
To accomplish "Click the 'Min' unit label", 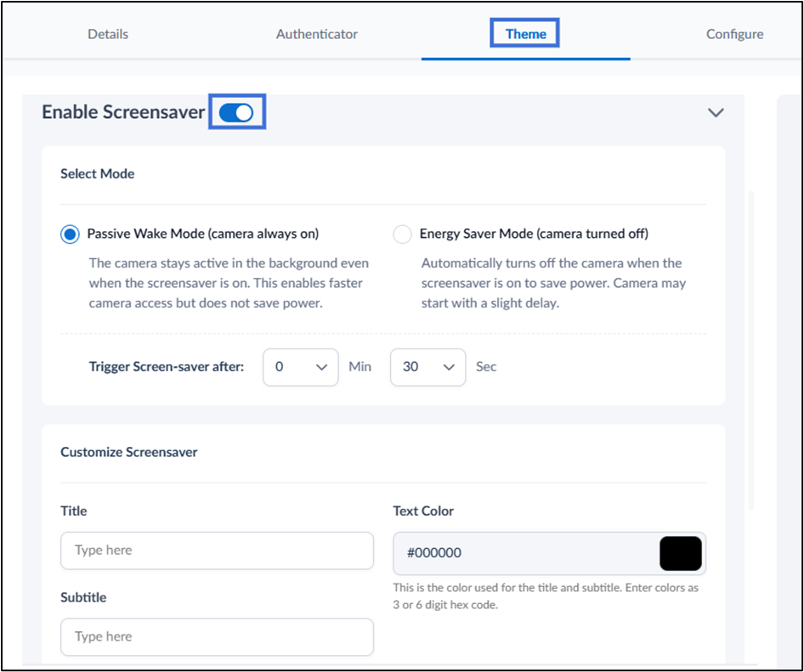I will [360, 367].
